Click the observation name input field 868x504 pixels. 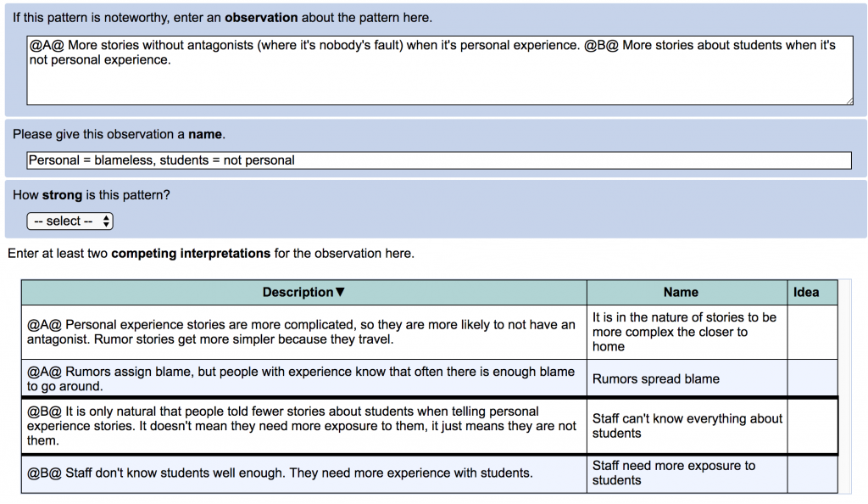click(x=439, y=160)
